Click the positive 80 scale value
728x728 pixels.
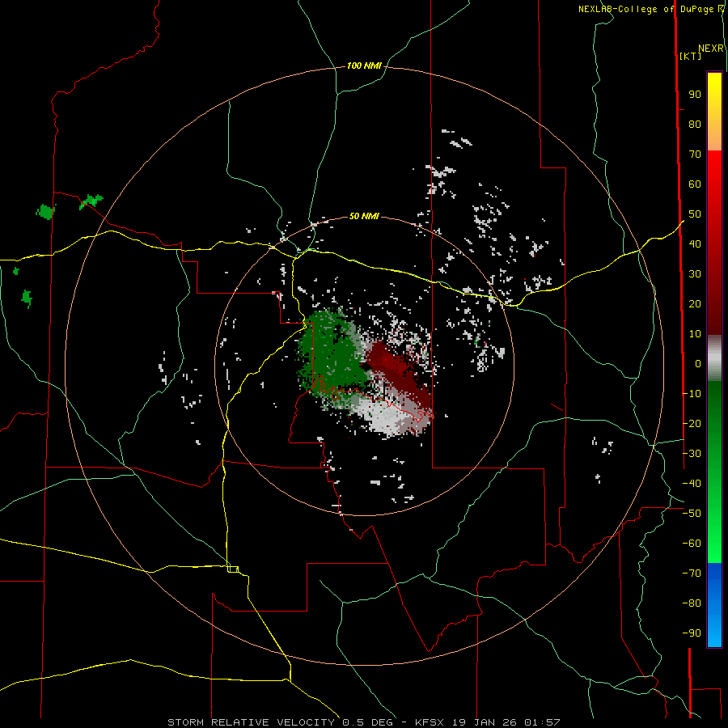[x=695, y=124]
